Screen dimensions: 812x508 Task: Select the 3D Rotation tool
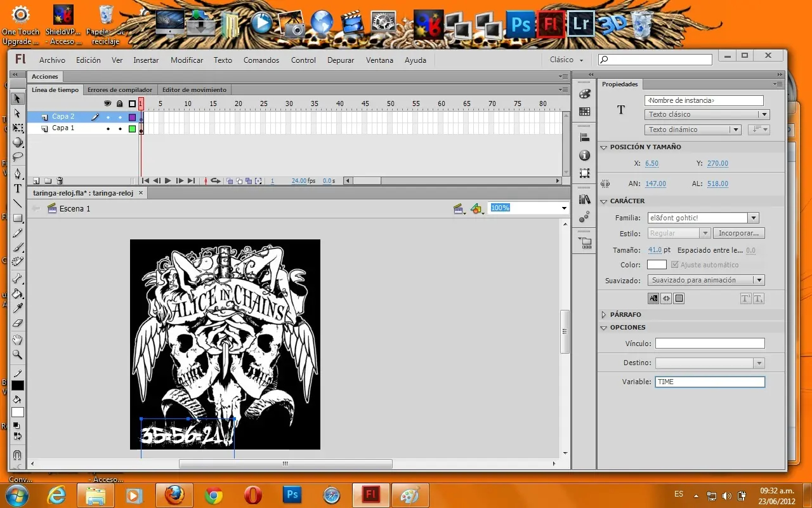[x=18, y=142]
